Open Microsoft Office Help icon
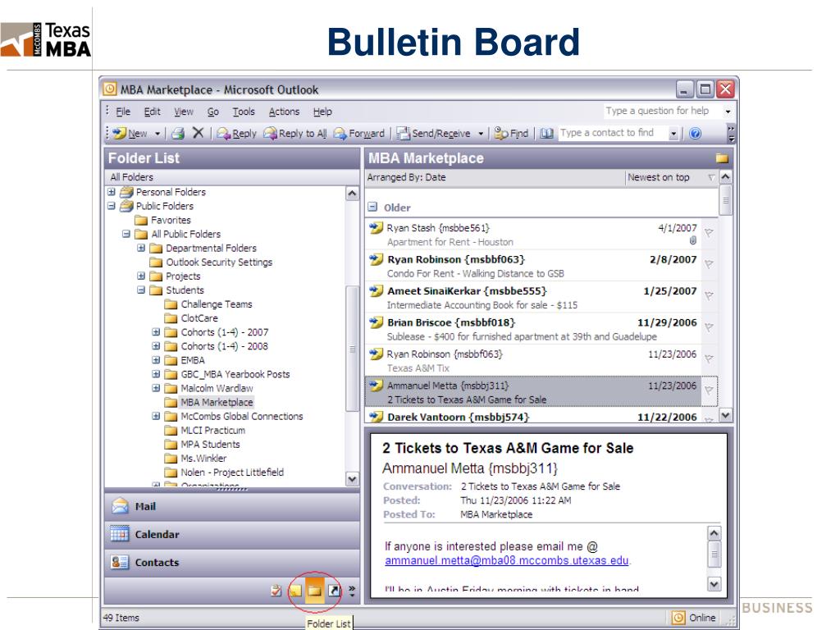This screenshot has height=630, width=840. (x=695, y=134)
